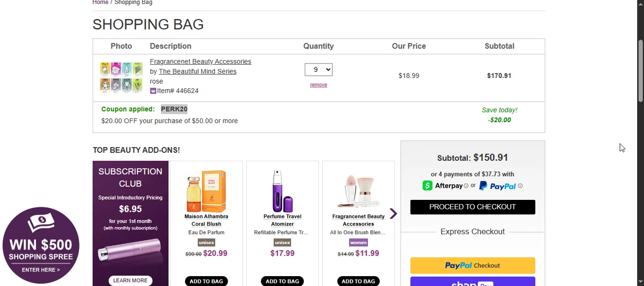The width and height of the screenshot is (644, 286).
Task: Click the Express Checkout heading
Action: click(x=473, y=232)
